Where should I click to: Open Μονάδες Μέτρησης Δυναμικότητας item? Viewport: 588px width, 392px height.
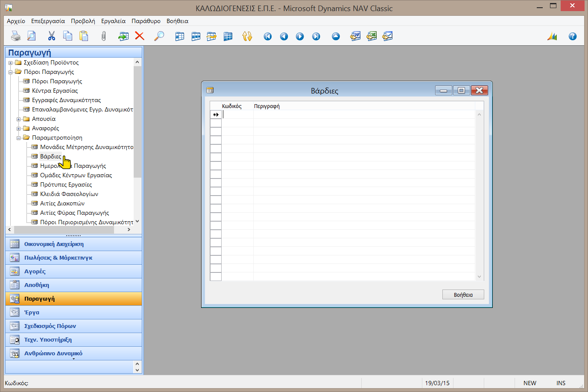coord(87,147)
